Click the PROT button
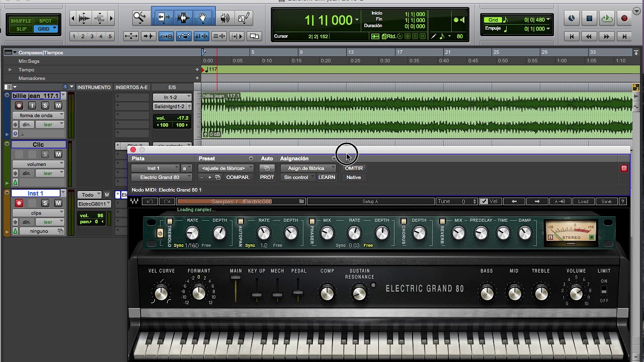 pos(267,177)
